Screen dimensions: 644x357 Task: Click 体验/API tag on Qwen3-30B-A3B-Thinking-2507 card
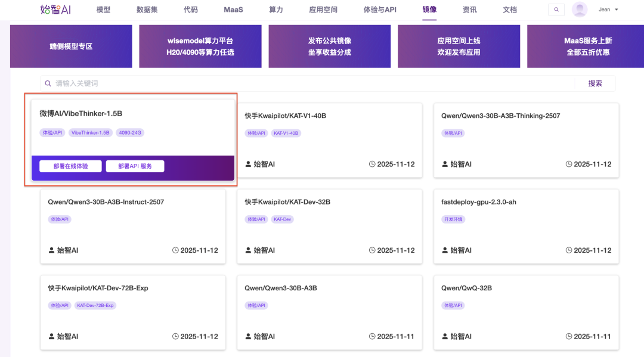pyautogui.click(x=453, y=133)
